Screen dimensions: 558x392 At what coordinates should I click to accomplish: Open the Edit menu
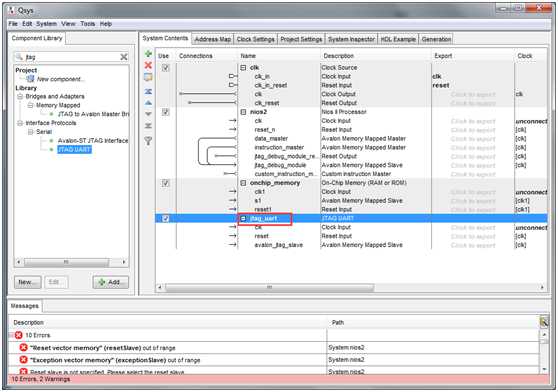point(27,24)
